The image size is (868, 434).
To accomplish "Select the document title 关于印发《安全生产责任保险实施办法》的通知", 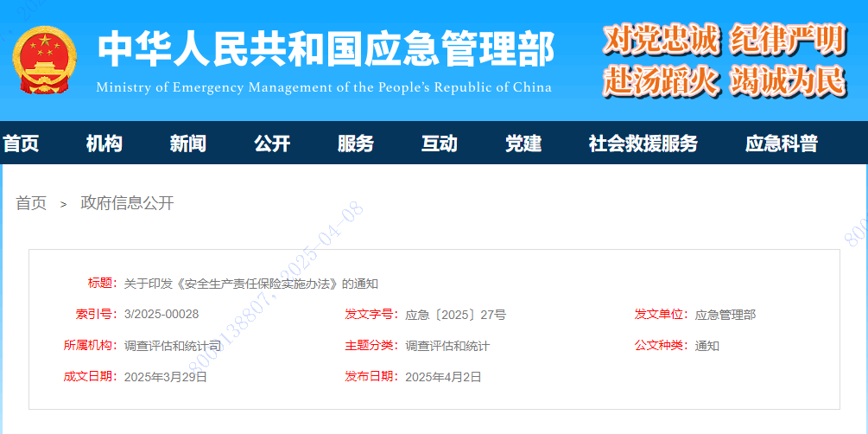I will 251,284.
